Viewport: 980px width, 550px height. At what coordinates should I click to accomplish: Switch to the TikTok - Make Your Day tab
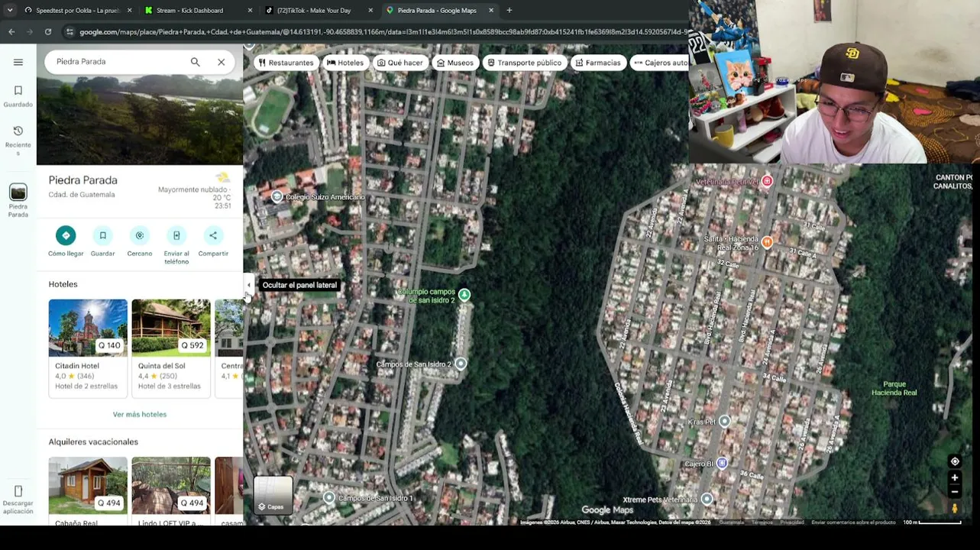(318, 11)
